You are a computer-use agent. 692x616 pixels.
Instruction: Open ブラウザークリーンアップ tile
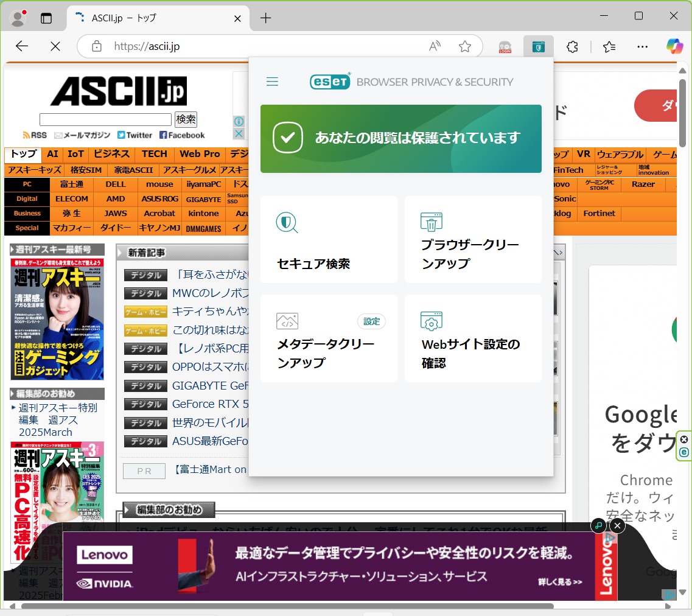pyautogui.click(x=473, y=239)
